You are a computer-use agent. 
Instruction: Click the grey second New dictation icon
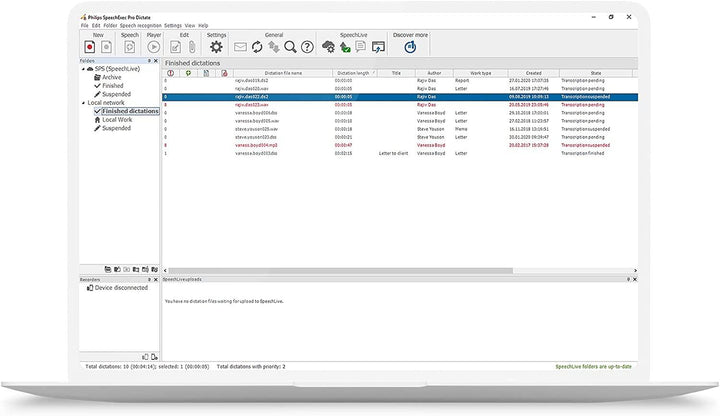pos(107,47)
